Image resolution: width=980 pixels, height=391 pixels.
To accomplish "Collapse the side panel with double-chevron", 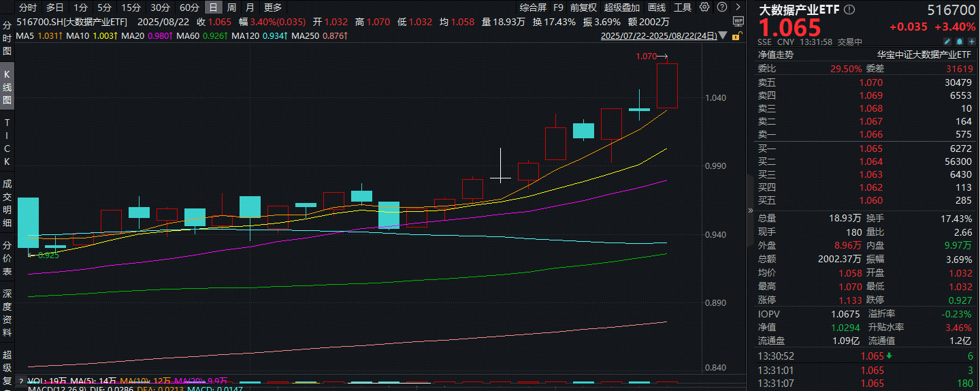I will pos(750,210).
